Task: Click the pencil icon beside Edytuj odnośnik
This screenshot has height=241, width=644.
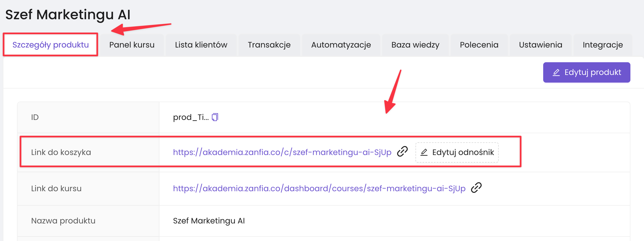Action: point(424,152)
